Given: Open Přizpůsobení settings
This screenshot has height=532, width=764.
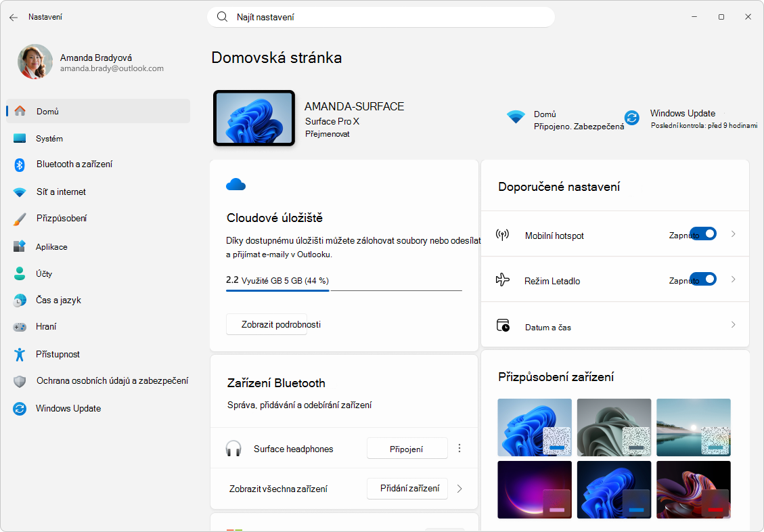Looking at the screenshot, I should [x=98, y=219].
